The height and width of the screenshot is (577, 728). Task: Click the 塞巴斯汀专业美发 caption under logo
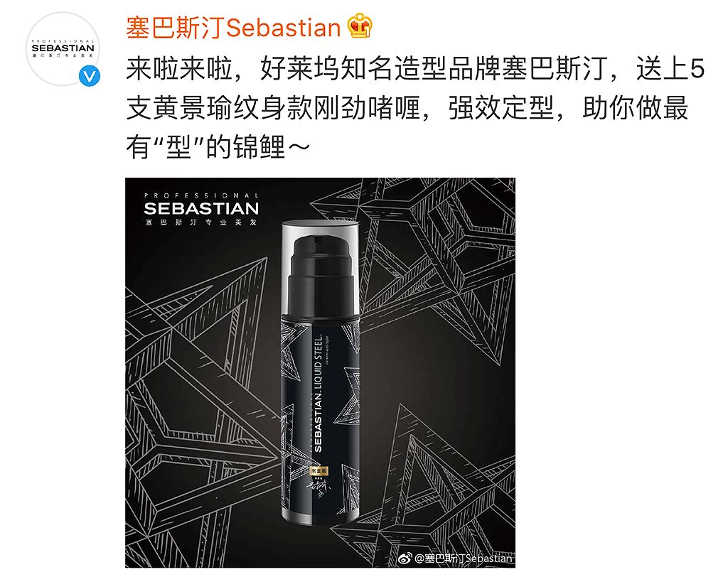coord(201,223)
